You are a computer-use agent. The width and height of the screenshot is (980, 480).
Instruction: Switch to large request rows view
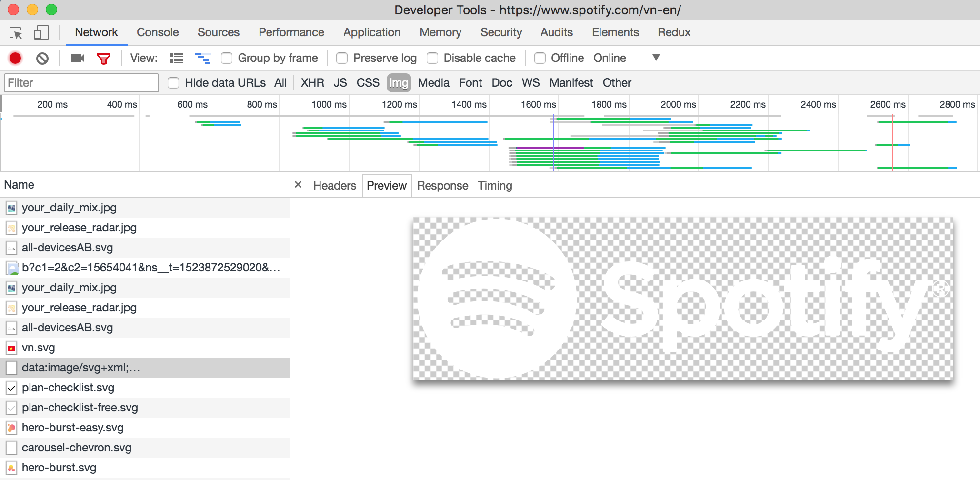[176, 58]
